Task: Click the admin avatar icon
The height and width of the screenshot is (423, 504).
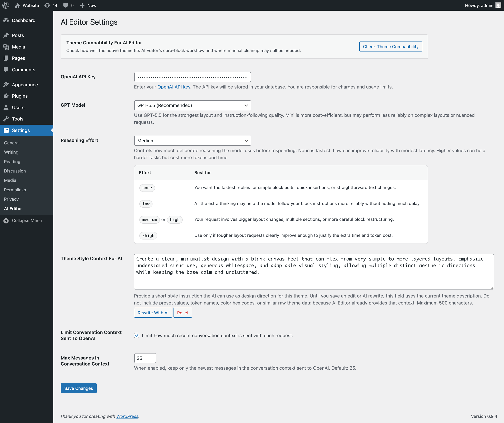Action: tap(498, 5)
